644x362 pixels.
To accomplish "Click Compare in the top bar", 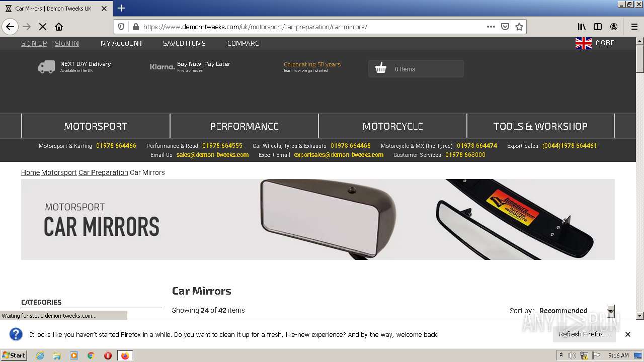I will pyautogui.click(x=243, y=43).
